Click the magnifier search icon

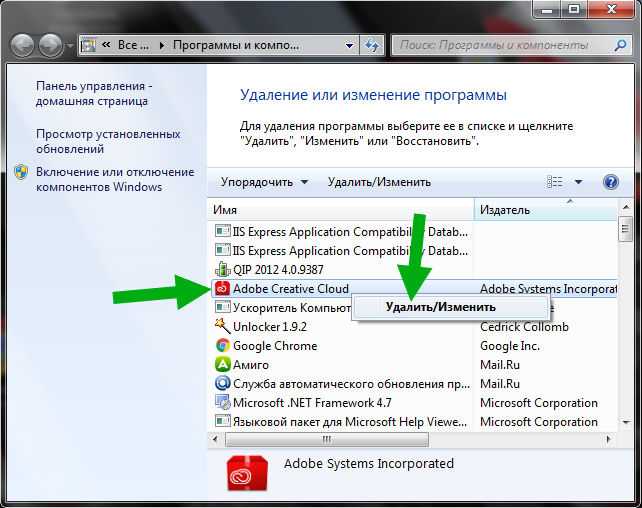[x=621, y=45]
